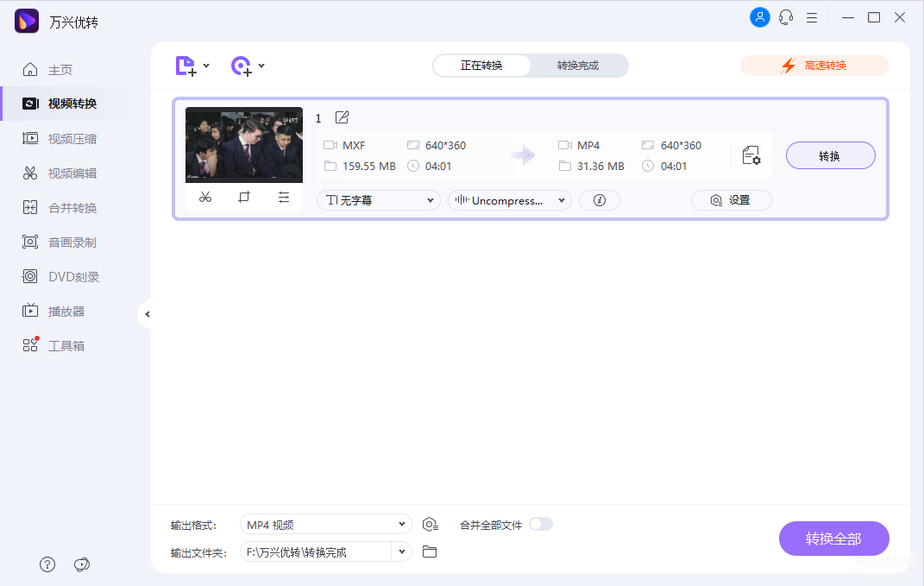Click the source format MXF text
This screenshot has height=586, width=924.
coord(354,146)
